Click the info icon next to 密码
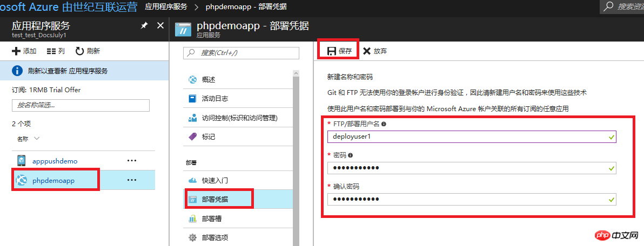The width and height of the screenshot is (644, 246). pyautogui.click(x=350, y=155)
